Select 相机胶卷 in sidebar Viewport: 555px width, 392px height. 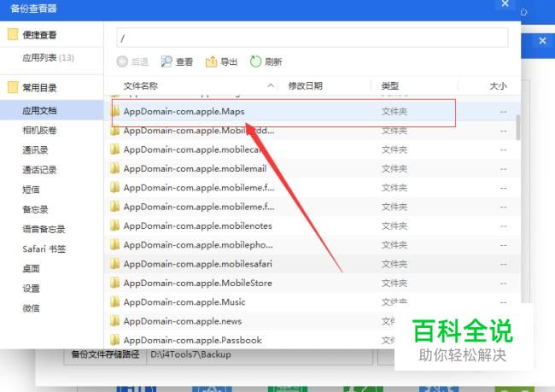pos(39,131)
